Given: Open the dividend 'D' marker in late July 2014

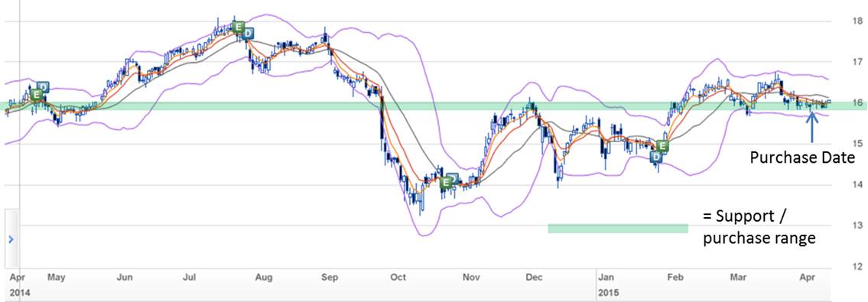Looking at the screenshot, I should 249,33.
